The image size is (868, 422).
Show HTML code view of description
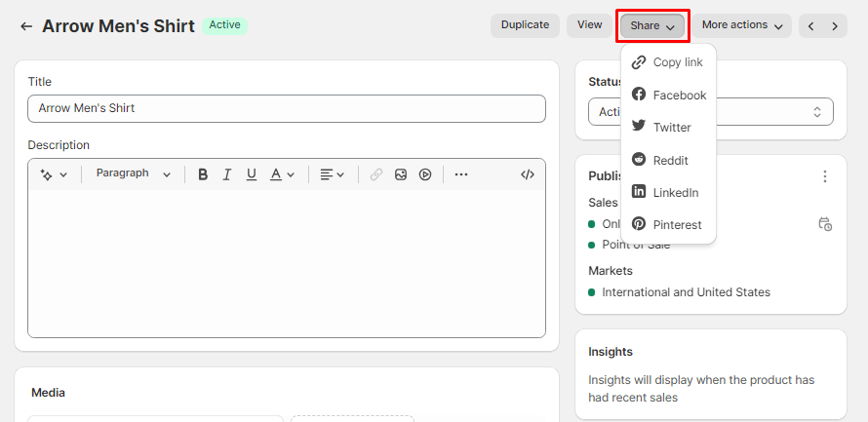[528, 174]
